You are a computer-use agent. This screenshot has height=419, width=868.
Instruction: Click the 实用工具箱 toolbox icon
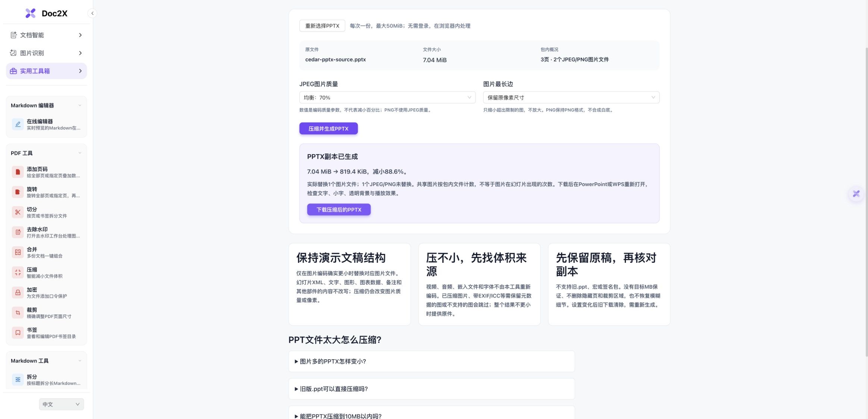13,71
